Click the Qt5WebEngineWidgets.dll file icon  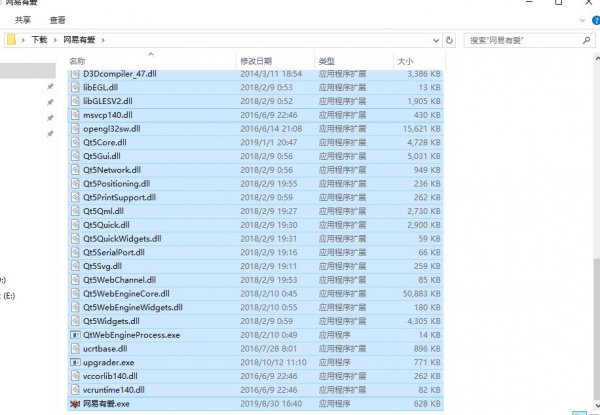tap(75, 308)
